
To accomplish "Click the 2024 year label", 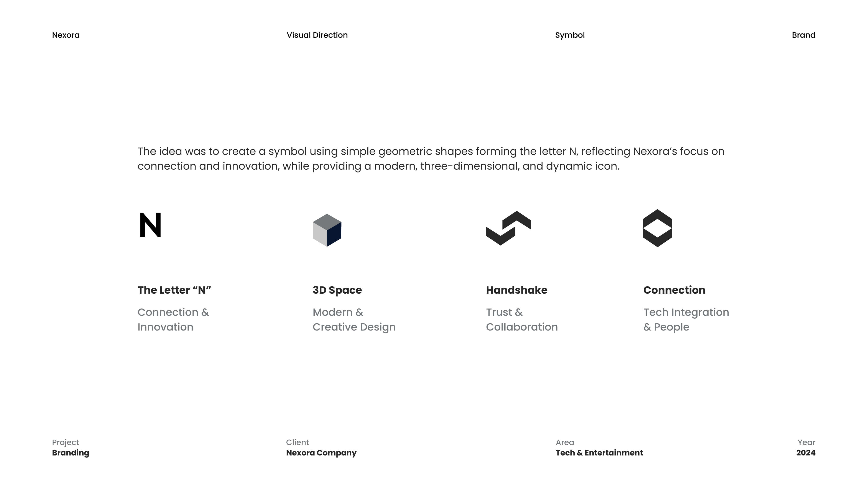I will 806,453.
